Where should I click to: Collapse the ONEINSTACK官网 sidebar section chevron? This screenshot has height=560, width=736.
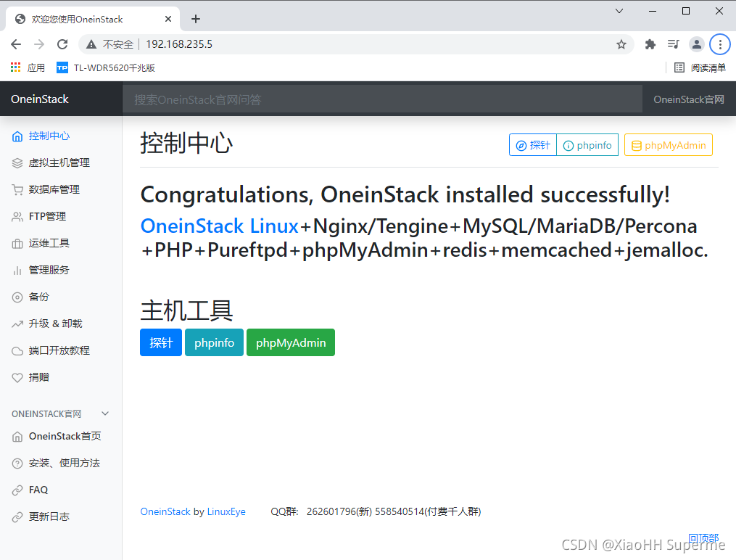pos(105,413)
